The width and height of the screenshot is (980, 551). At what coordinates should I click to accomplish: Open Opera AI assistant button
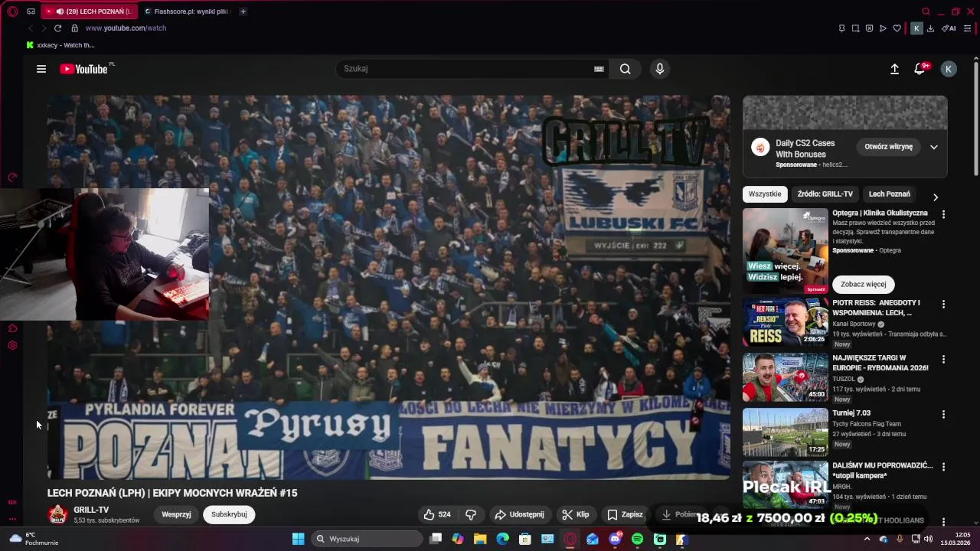point(949,28)
